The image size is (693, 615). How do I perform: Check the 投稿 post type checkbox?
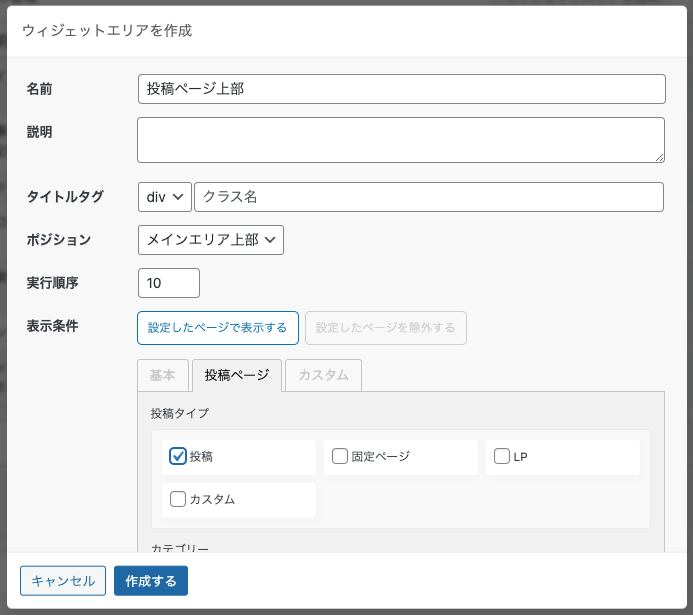point(178,456)
